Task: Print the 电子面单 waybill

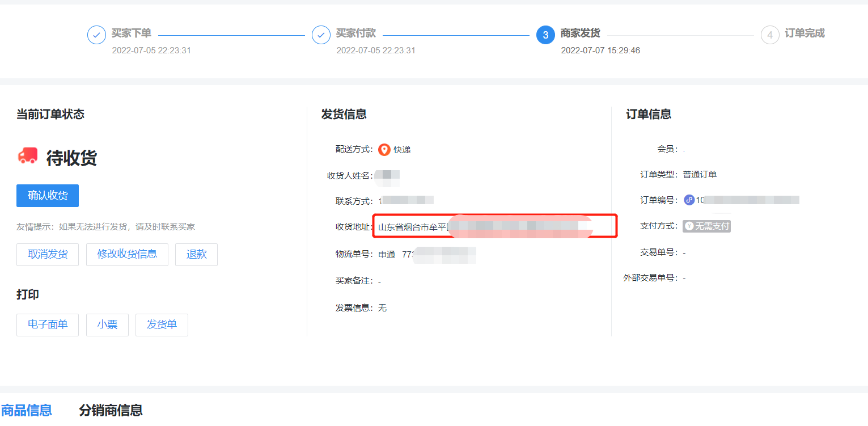Action: [48, 325]
